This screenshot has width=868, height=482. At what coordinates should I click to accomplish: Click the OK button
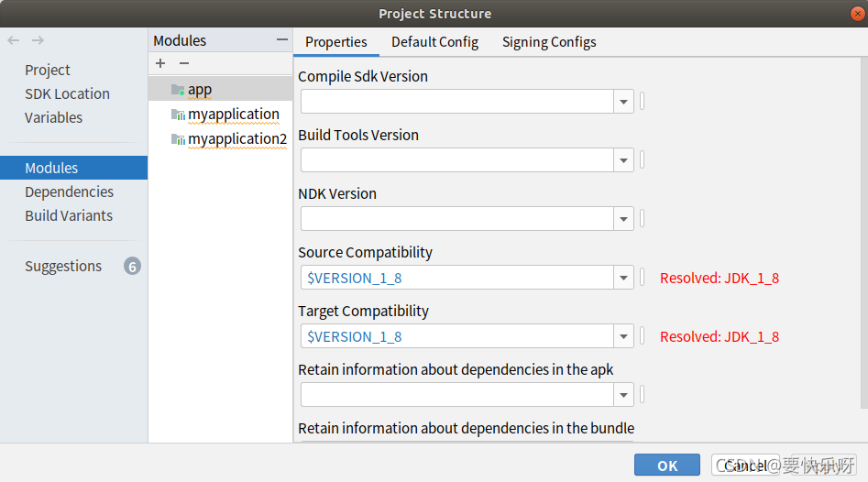pyautogui.click(x=667, y=466)
